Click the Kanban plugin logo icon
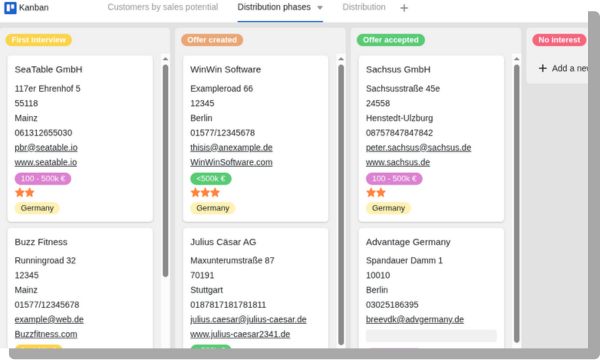Screen dimensions: 600x360 (x=10, y=7)
